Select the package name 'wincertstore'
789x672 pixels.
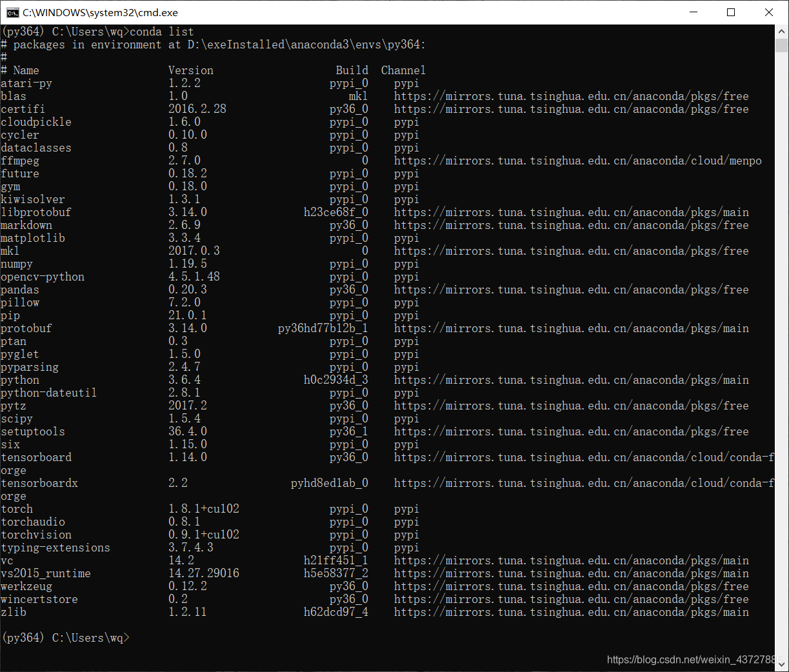[x=39, y=599]
